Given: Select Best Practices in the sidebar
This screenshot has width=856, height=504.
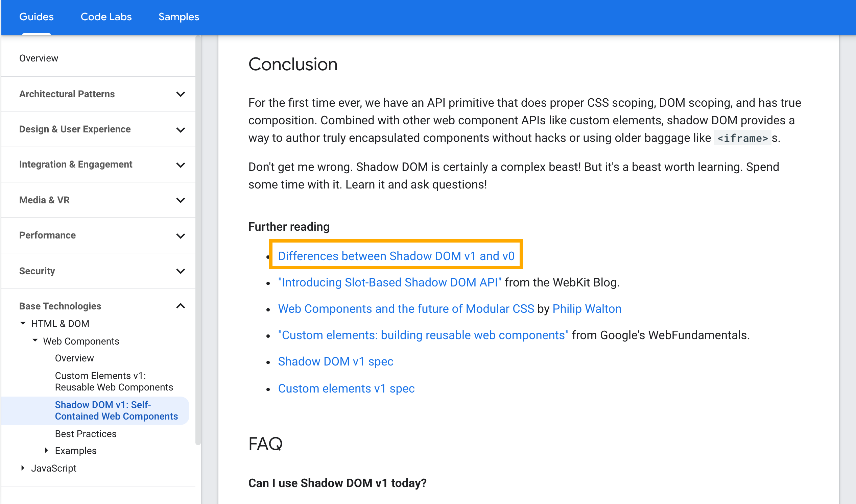Looking at the screenshot, I should [x=85, y=433].
